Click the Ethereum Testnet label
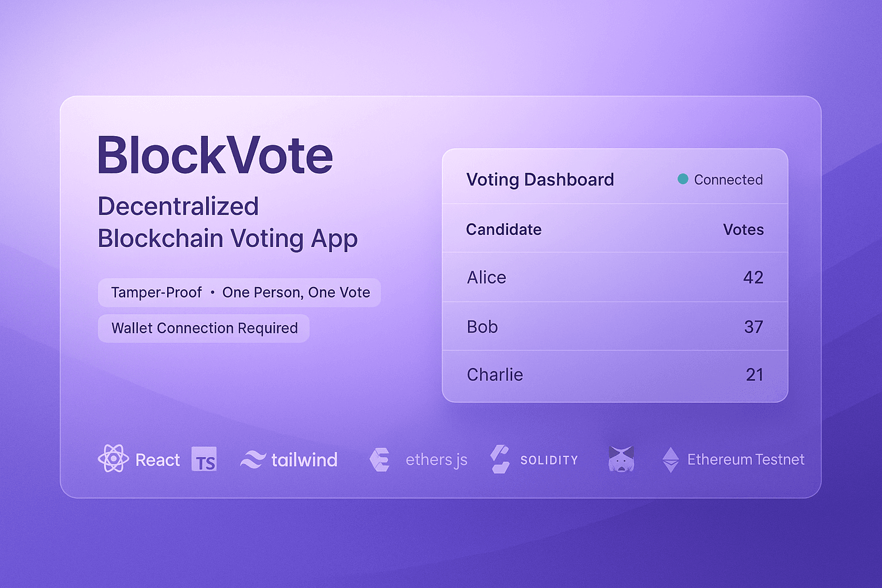The image size is (882, 588). point(745,459)
